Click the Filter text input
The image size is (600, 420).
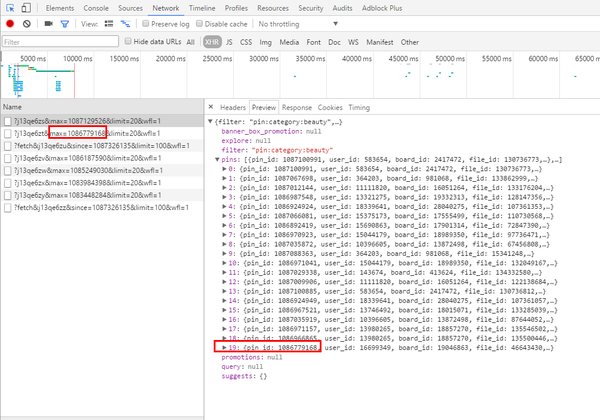coord(60,42)
